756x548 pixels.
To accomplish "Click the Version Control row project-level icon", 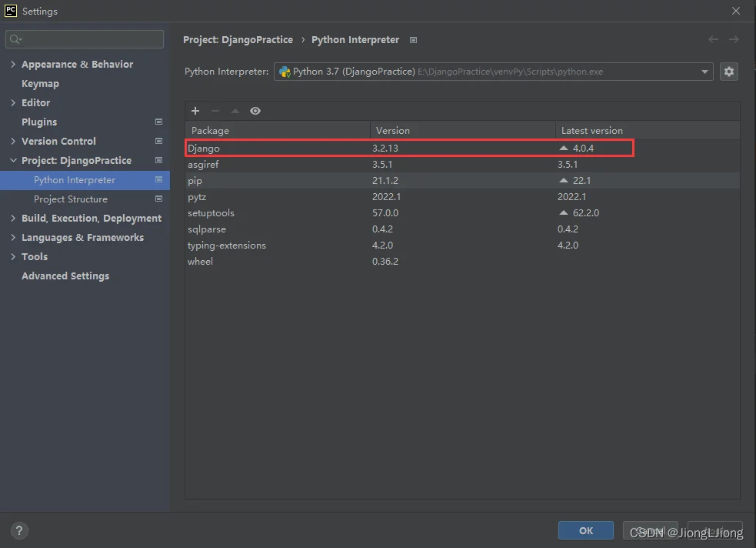I will (158, 142).
